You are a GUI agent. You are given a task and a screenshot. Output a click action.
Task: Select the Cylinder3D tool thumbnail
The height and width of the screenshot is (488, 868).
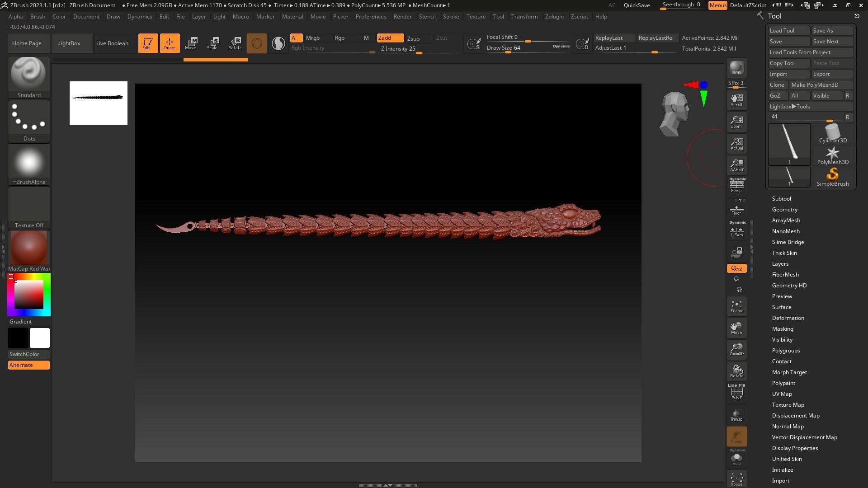coord(833,133)
